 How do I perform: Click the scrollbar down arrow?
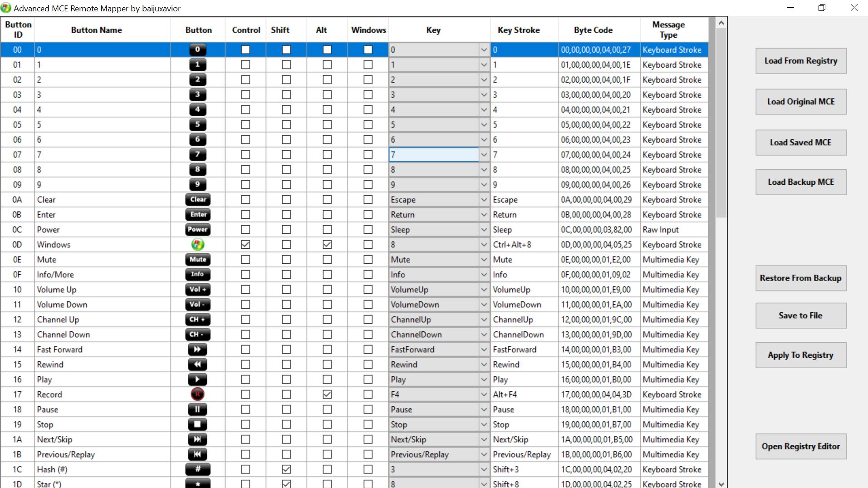coord(721,484)
